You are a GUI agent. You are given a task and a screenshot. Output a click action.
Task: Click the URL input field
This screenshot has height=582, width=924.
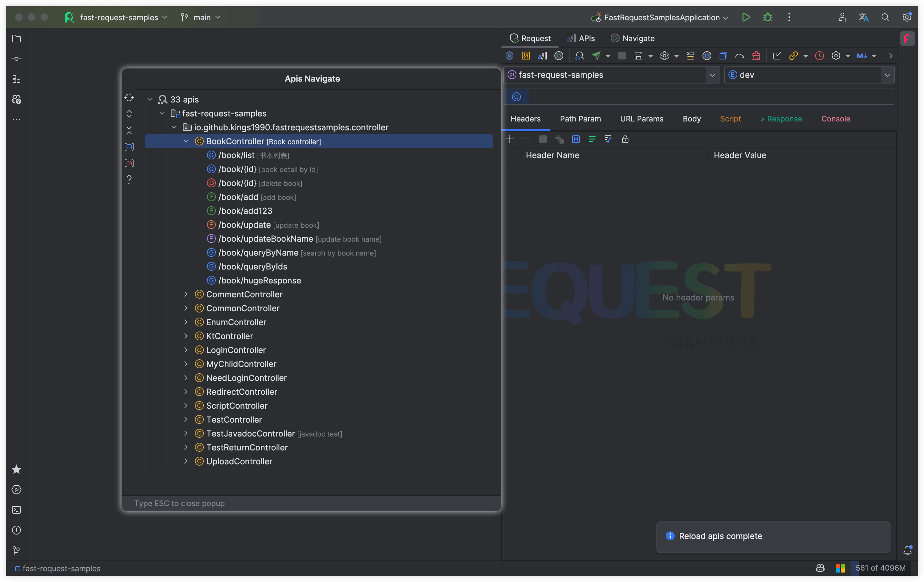[710, 97]
